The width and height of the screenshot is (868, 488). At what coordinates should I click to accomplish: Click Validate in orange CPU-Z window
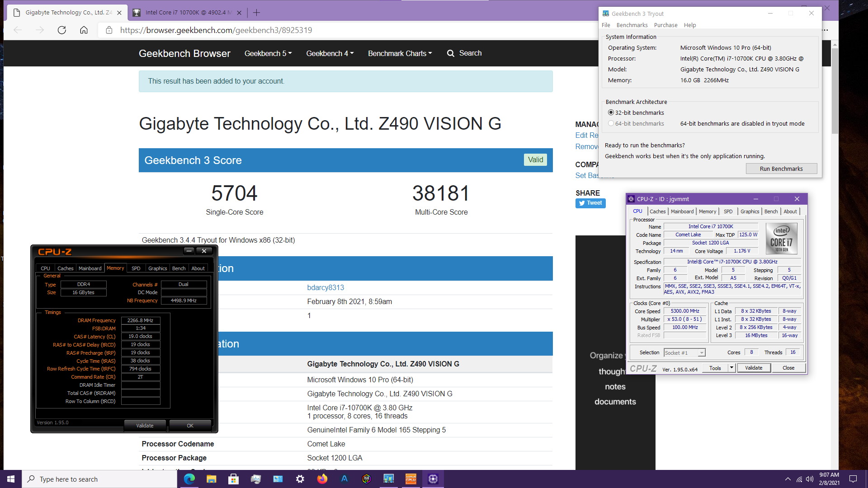(145, 426)
